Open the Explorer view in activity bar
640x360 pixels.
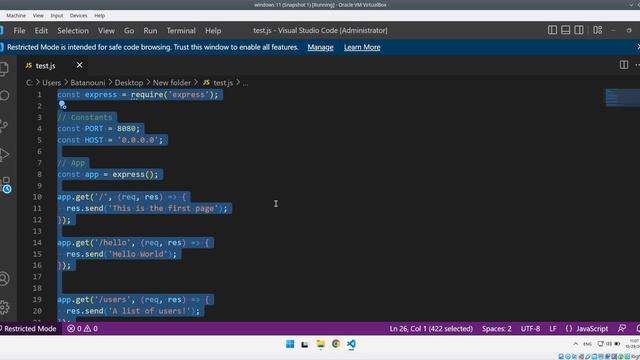[4, 69]
